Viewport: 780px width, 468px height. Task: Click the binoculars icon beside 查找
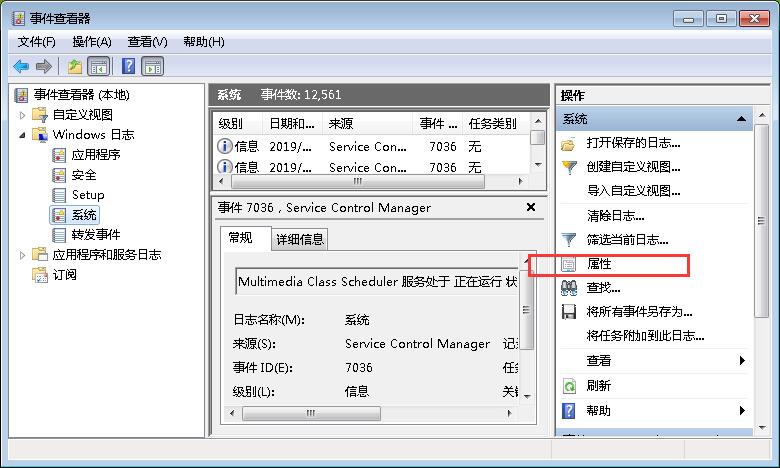click(569, 288)
